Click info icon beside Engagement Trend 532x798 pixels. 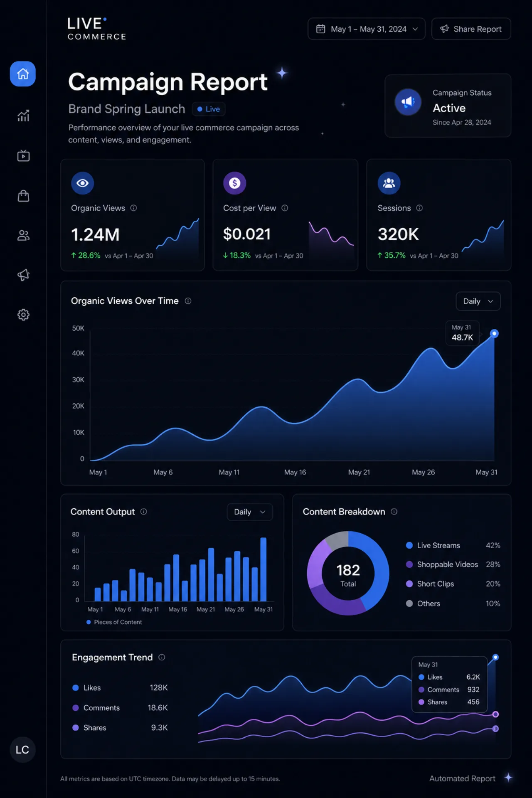pyautogui.click(x=162, y=657)
